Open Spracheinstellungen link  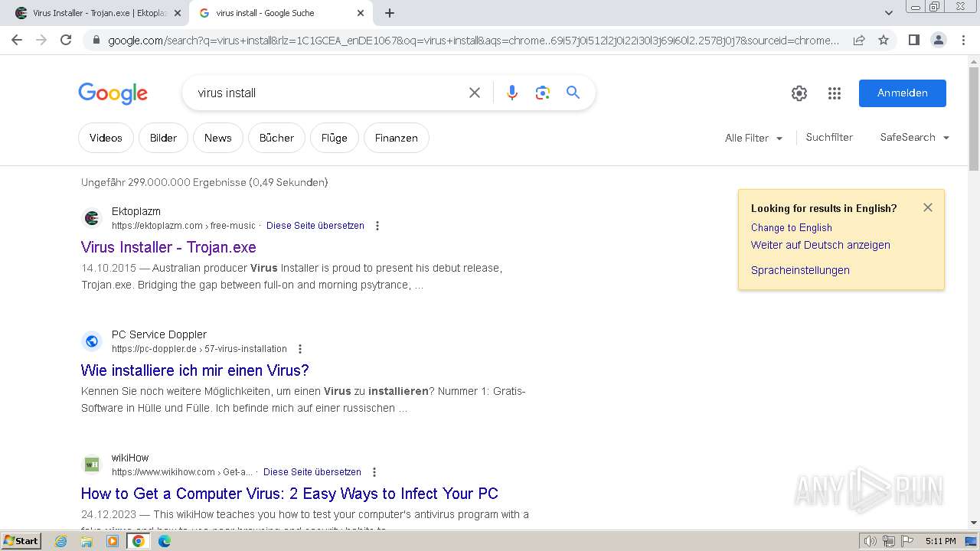click(800, 270)
